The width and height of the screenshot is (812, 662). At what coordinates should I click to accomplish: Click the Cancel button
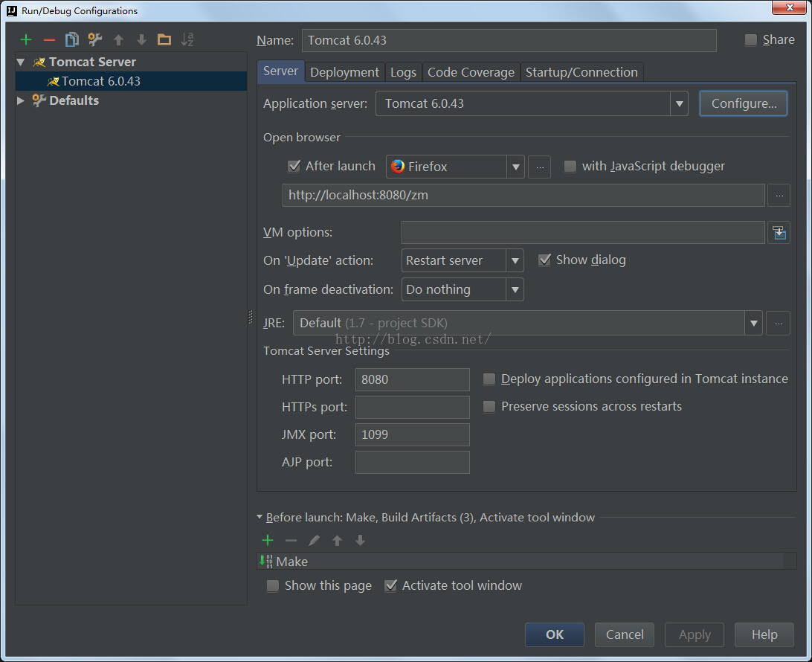tap(625, 634)
